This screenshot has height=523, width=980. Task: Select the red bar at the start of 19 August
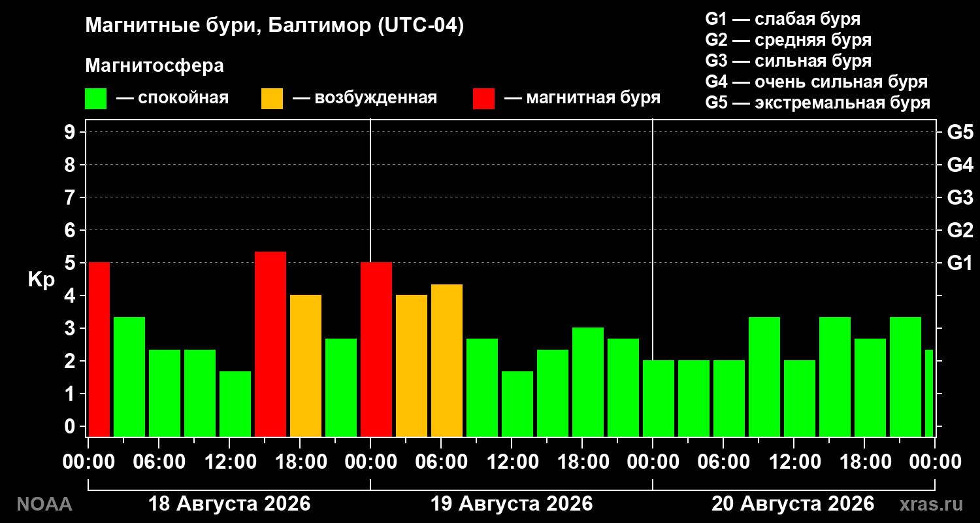(x=376, y=349)
